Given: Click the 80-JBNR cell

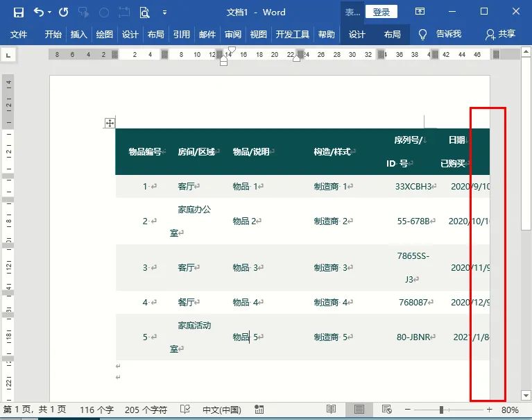Looking at the screenshot, I should (x=413, y=337).
